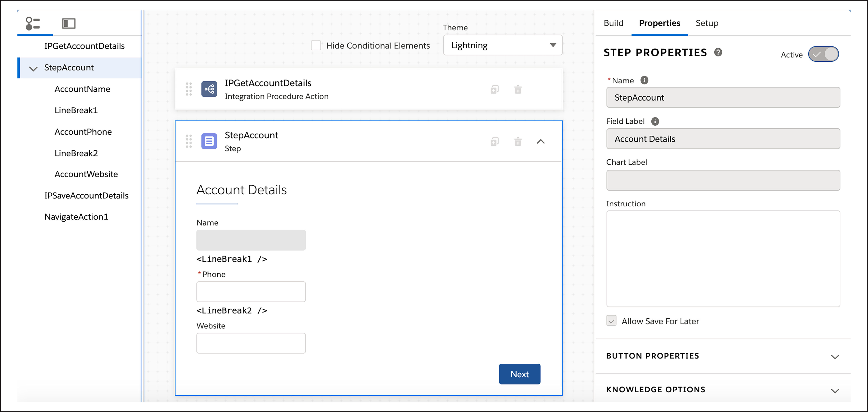Click the StepAccount clone icon
This screenshot has height=412, width=868.
coord(494,142)
